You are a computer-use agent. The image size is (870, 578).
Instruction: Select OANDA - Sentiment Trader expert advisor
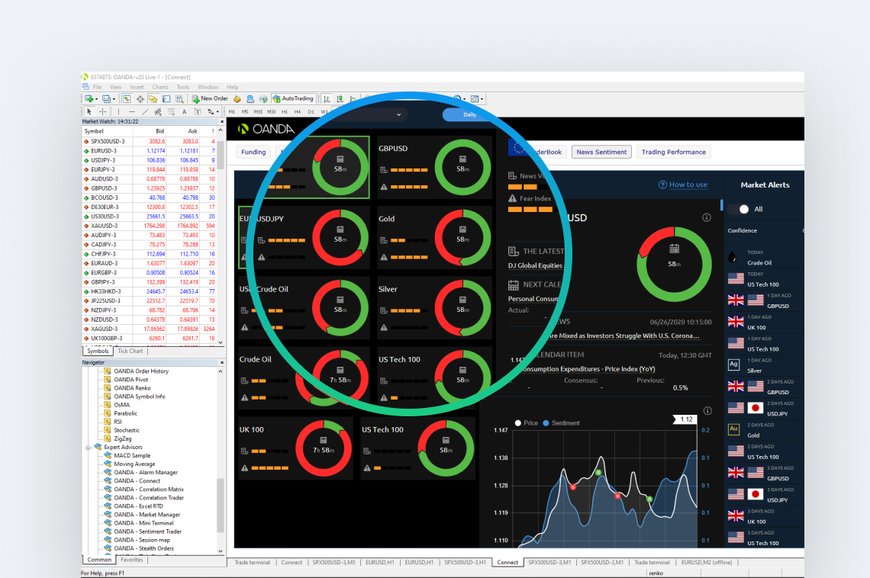click(144, 531)
